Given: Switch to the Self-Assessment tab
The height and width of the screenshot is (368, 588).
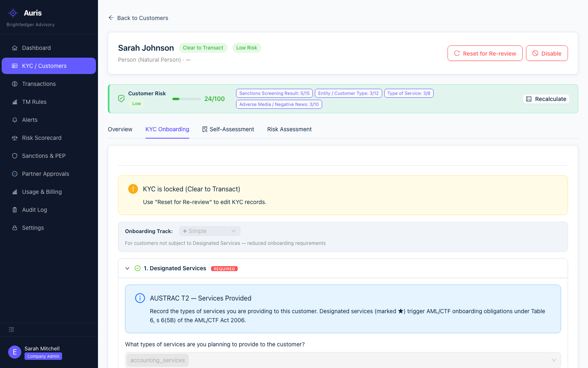Looking at the screenshot, I should (228, 129).
